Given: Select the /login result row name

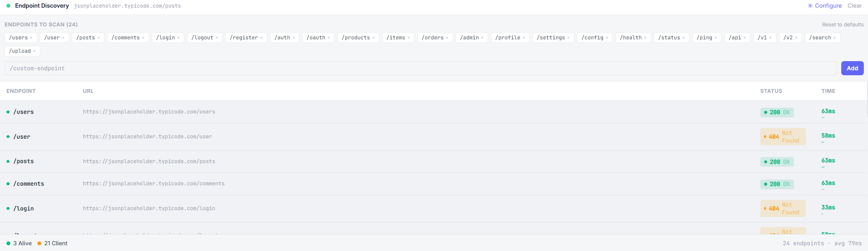Looking at the screenshot, I should tap(24, 209).
